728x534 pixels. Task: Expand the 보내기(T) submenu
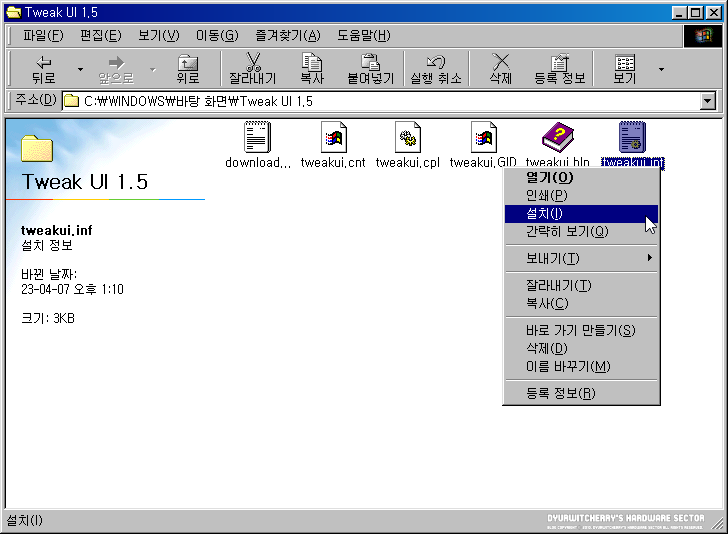(x=581, y=258)
